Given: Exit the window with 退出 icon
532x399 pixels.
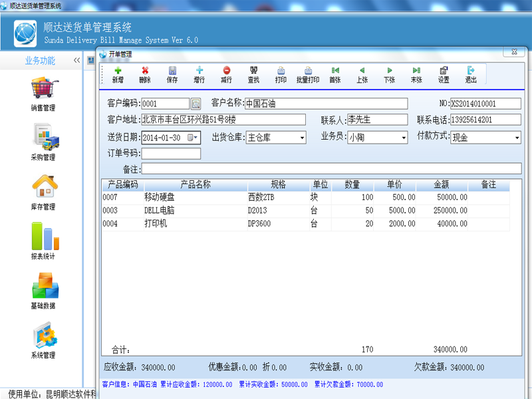Looking at the screenshot, I should pyautogui.click(x=471, y=74).
